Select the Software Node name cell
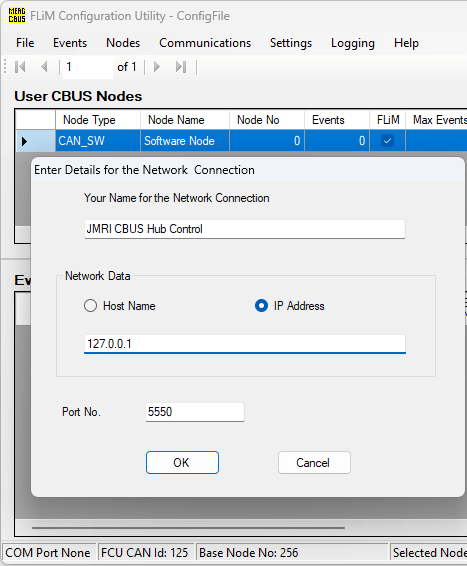Screen dimensions: 467x566 (185, 141)
